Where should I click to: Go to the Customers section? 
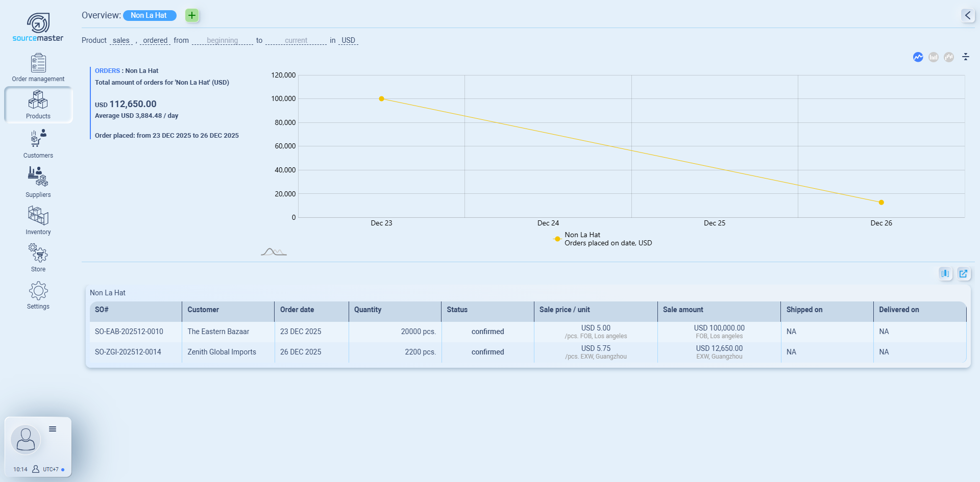pos(38,143)
